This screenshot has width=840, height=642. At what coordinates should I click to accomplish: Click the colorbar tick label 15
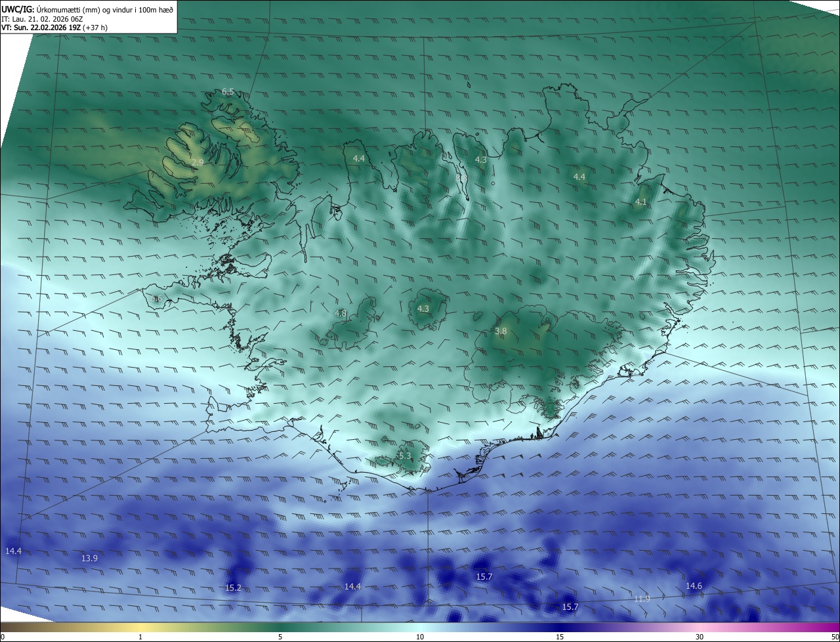click(x=560, y=637)
